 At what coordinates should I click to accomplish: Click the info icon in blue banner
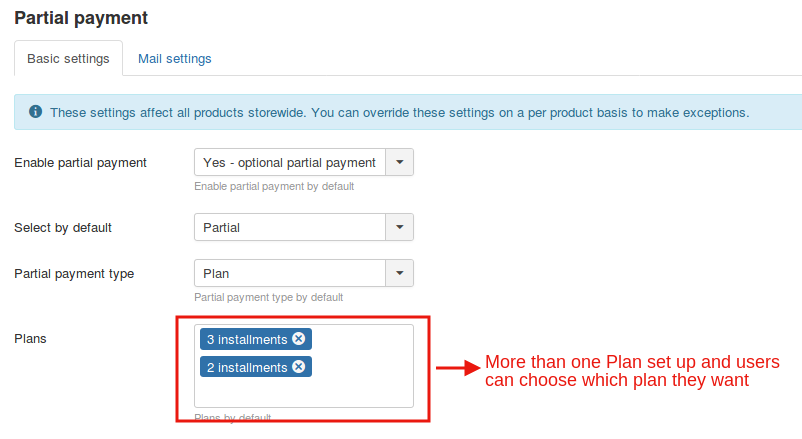[35, 112]
